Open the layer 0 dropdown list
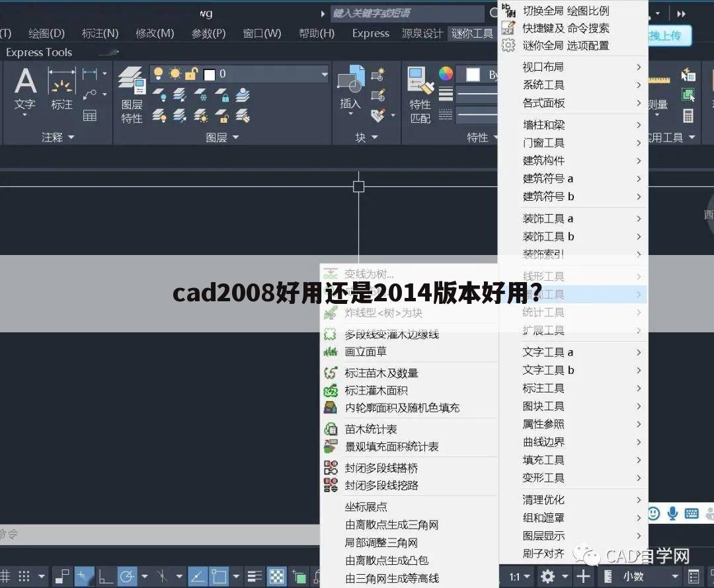 click(x=325, y=74)
